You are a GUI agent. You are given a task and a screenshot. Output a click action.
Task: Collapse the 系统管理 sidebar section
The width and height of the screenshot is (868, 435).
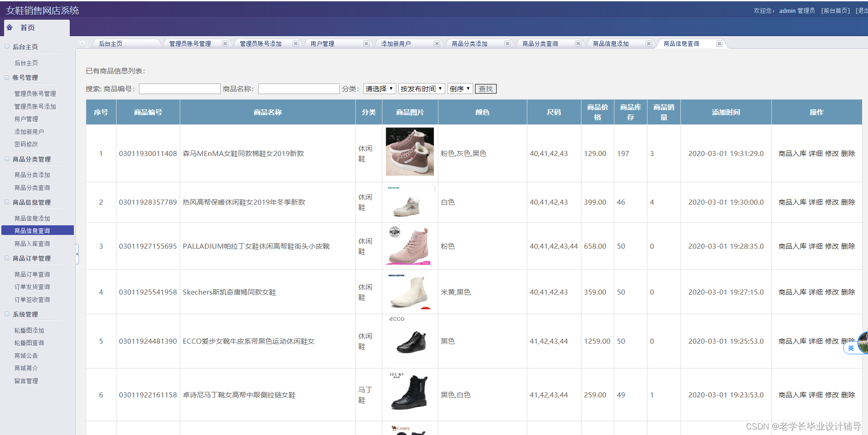(6, 314)
